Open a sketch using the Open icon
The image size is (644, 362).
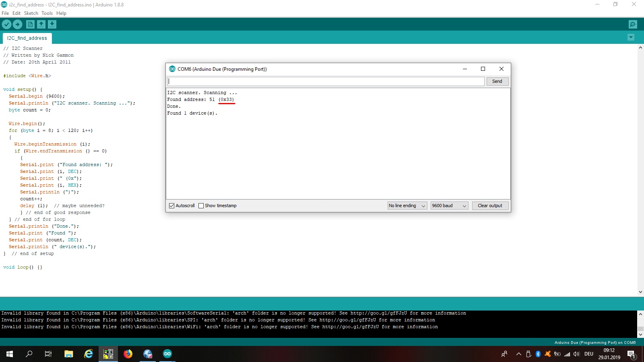pos(41,25)
